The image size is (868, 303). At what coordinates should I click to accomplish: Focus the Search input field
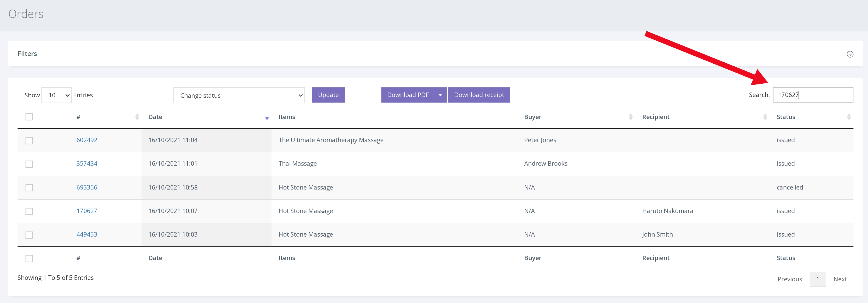[x=813, y=95]
